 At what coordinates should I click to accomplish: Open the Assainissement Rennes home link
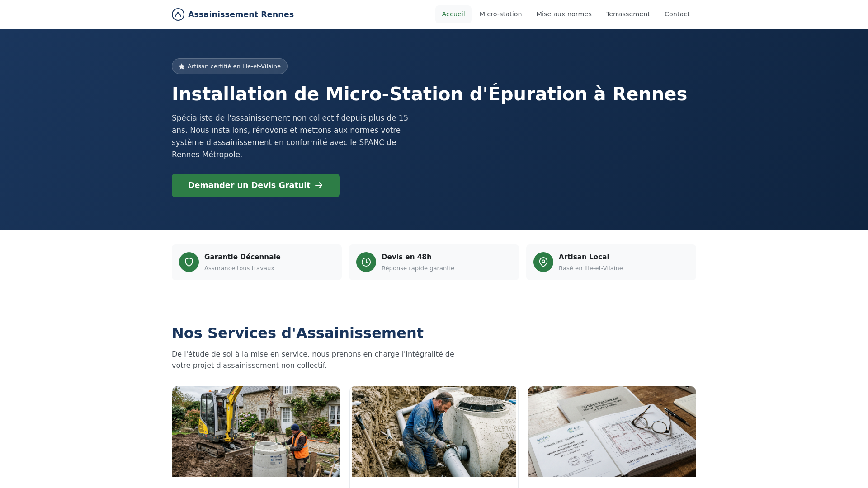click(233, 14)
